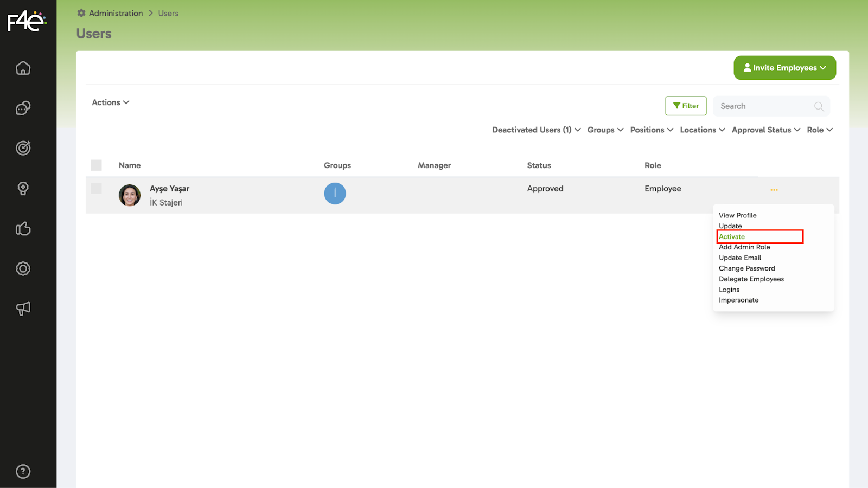Viewport: 868px width, 488px height.
Task: Choose Activate from the context menu
Action: pos(732,237)
